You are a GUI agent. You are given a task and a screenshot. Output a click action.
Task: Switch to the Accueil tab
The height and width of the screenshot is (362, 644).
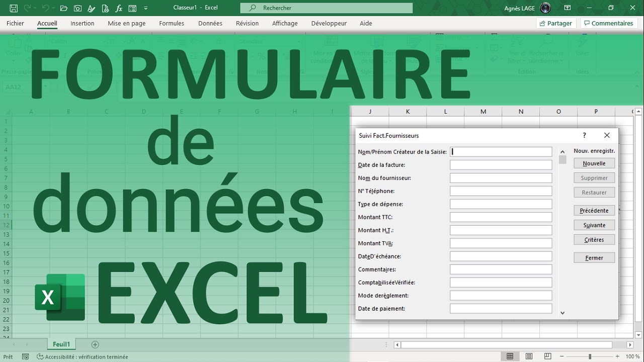pyautogui.click(x=47, y=23)
